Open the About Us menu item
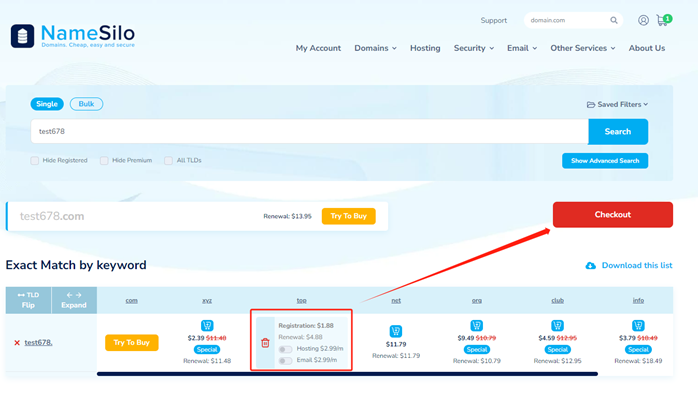The height and width of the screenshot is (405, 698). pos(647,48)
